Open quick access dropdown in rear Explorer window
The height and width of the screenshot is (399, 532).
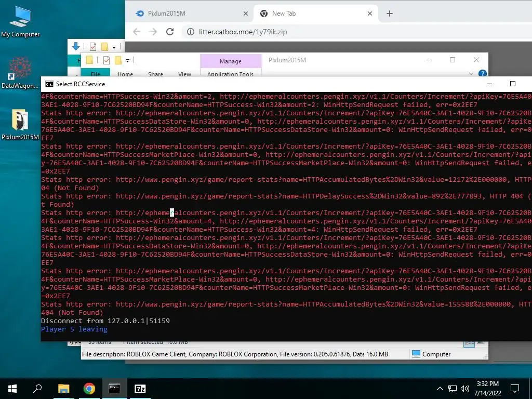coord(114,47)
